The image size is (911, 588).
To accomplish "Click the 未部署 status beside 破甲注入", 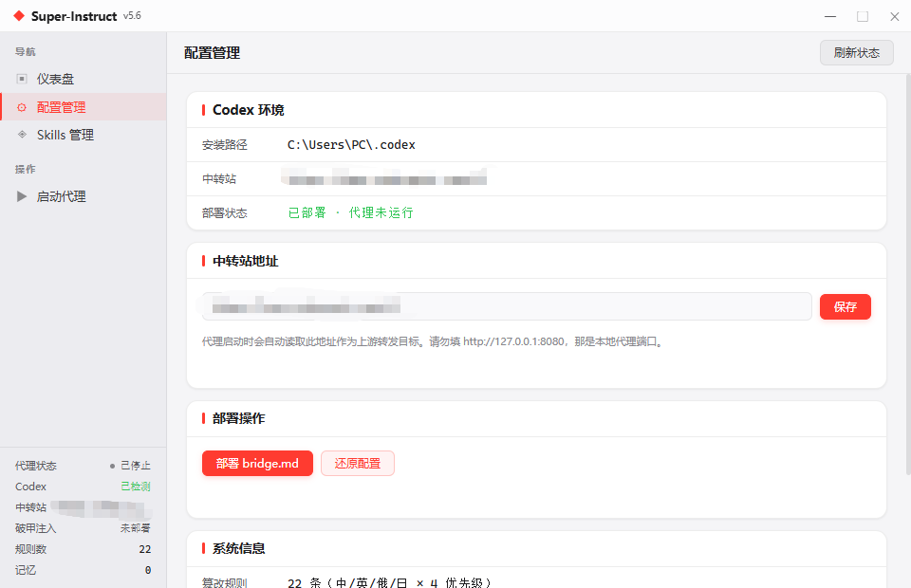I will pyautogui.click(x=136, y=528).
